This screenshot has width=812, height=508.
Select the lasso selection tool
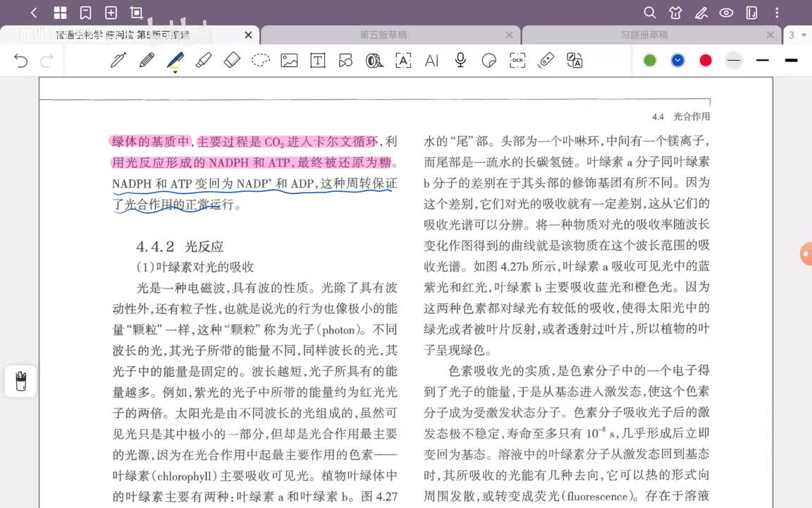[261, 60]
